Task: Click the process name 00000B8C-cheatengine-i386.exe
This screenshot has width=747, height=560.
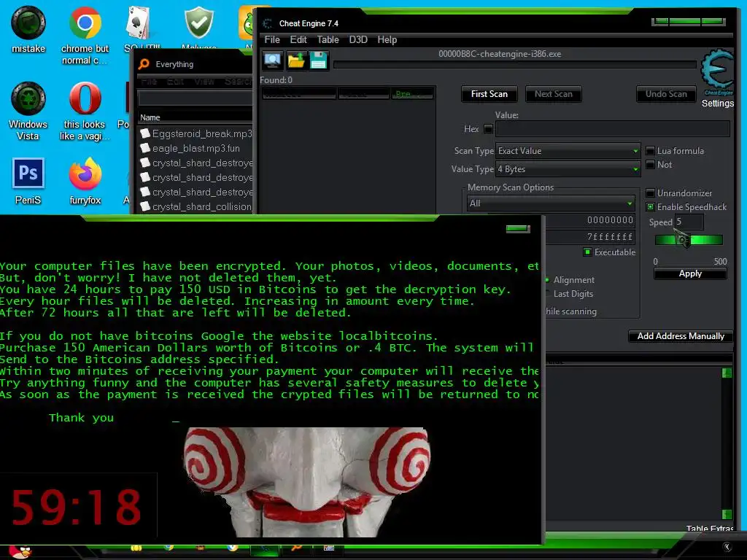Action: coord(500,54)
